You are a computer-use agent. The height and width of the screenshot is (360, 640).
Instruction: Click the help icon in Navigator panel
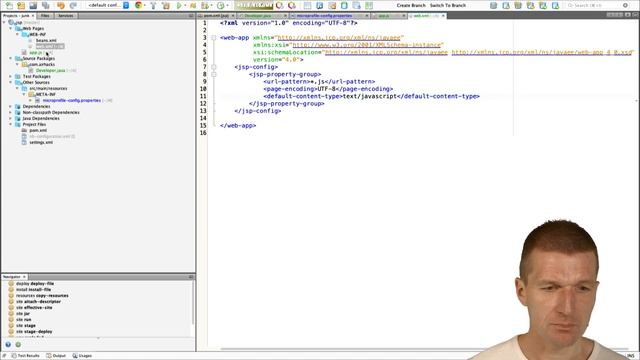(8, 344)
